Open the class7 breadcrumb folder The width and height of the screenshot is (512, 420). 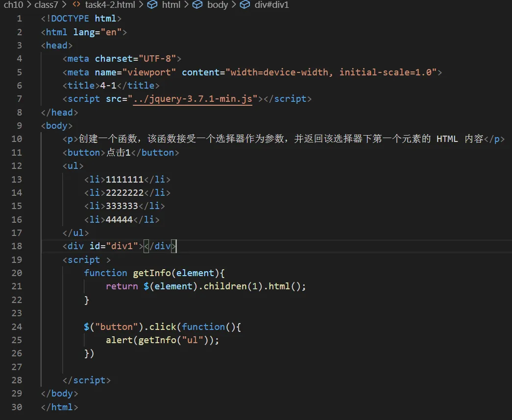coord(46,5)
